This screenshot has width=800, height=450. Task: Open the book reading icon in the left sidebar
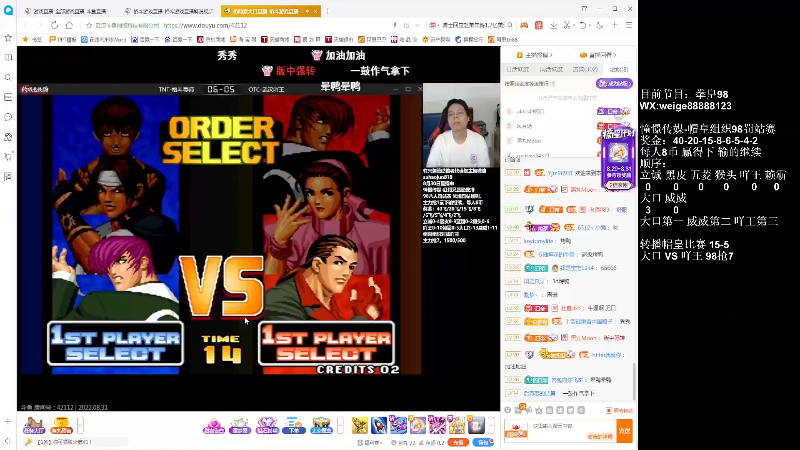pos(8,58)
